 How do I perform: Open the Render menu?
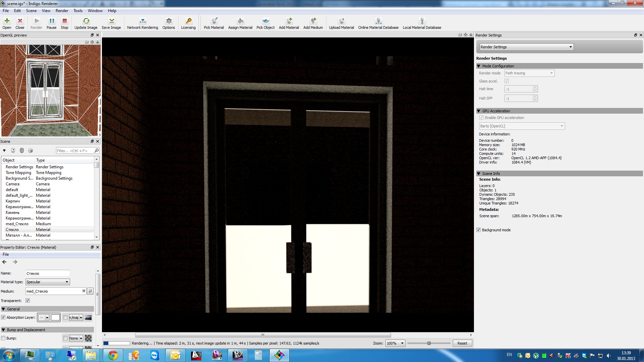pos(62,11)
